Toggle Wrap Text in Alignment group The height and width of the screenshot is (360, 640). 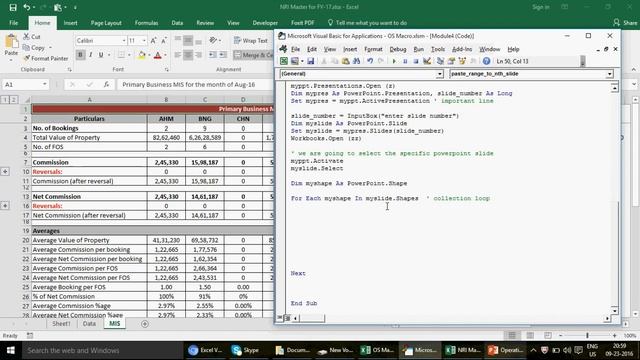[251, 40]
